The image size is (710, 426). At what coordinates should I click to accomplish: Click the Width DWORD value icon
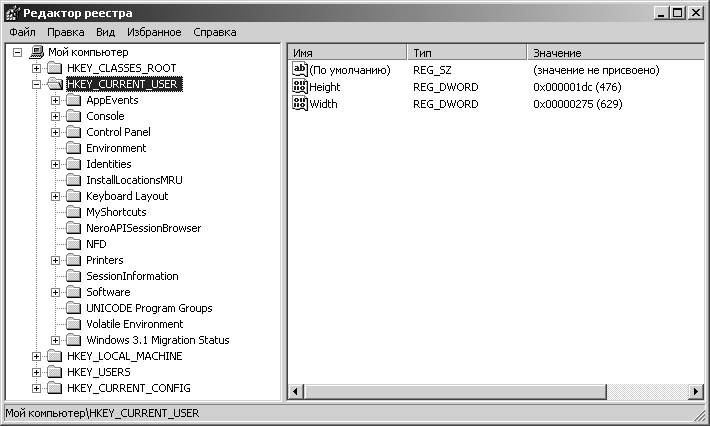(x=299, y=103)
